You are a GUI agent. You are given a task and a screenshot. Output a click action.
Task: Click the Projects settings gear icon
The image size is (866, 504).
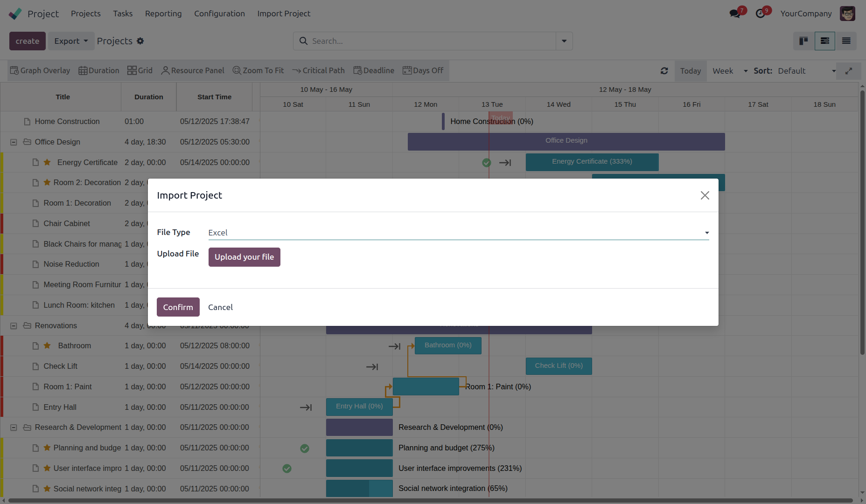pos(140,41)
